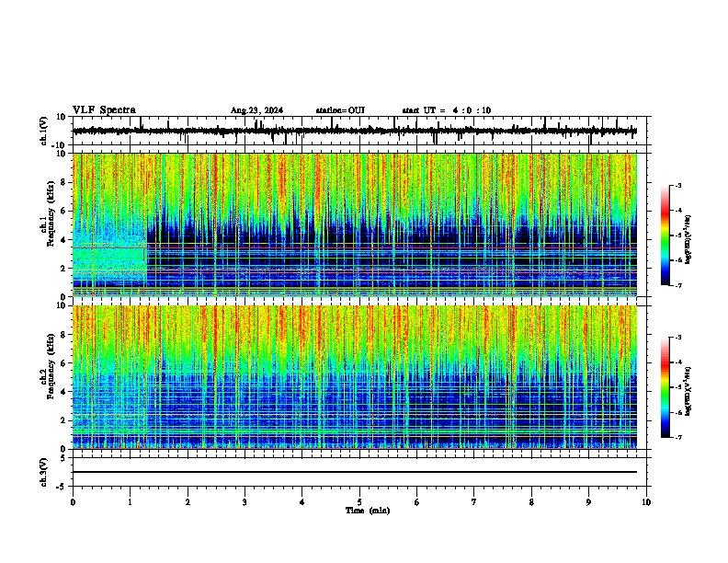
Task: Click the ch.2 spectrogram color scale bar
Action: pyautogui.click(x=665, y=387)
